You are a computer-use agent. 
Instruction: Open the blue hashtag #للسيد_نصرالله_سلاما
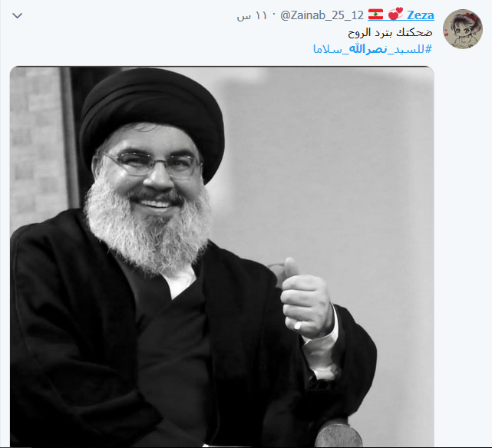click(x=372, y=49)
